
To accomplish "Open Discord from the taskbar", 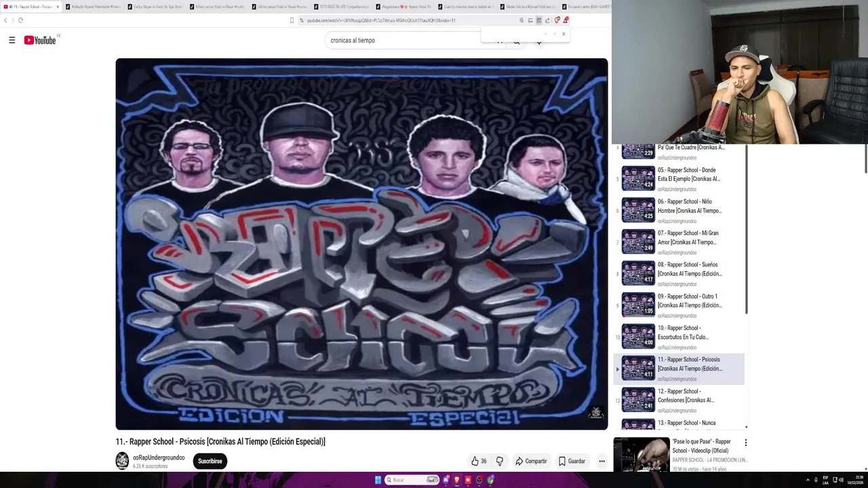I will pyautogui.click(x=446, y=480).
